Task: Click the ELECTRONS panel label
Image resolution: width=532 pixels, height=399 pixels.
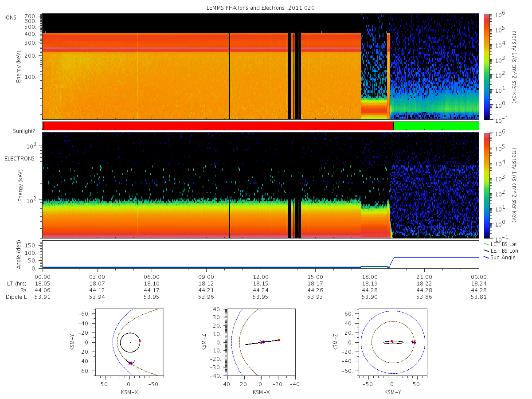Action: tap(20, 158)
